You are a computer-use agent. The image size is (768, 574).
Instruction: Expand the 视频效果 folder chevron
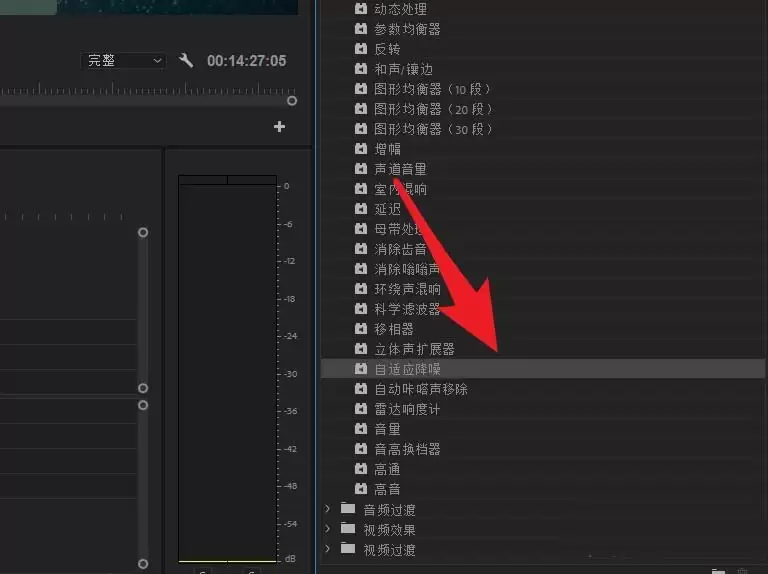(x=327, y=529)
